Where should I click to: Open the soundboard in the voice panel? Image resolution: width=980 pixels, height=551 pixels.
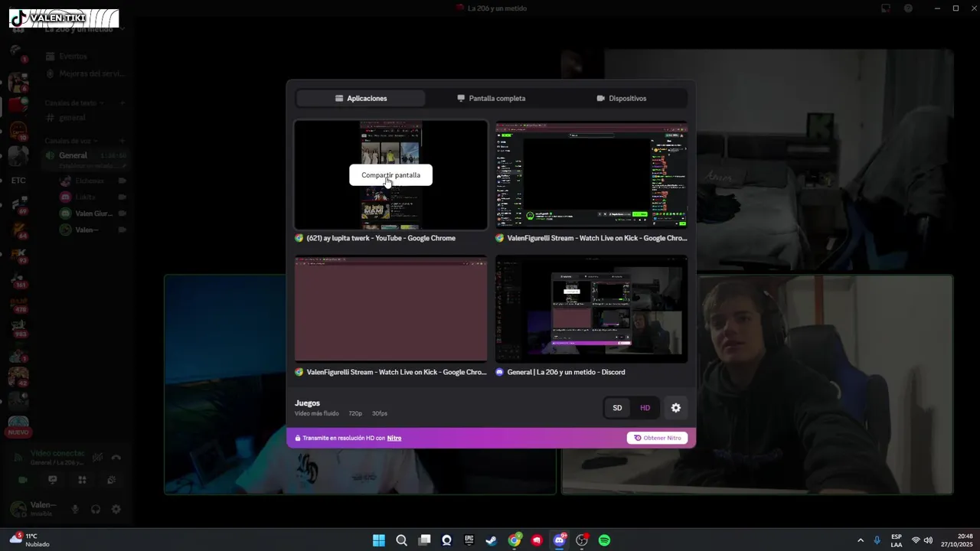[x=112, y=480]
